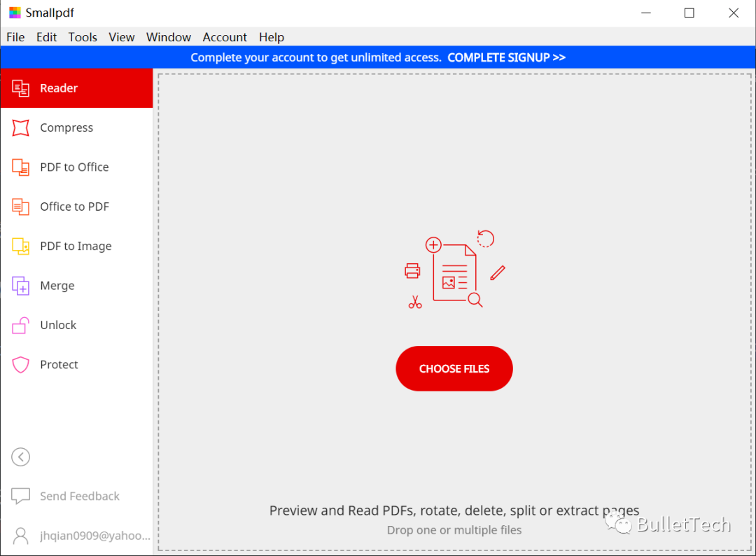Image resolution: width=756 pixels, height=556 pixels.
Task: Click the jhqian0909@yahoo account email
Action: pyautogui.click(x=95, y=536)
